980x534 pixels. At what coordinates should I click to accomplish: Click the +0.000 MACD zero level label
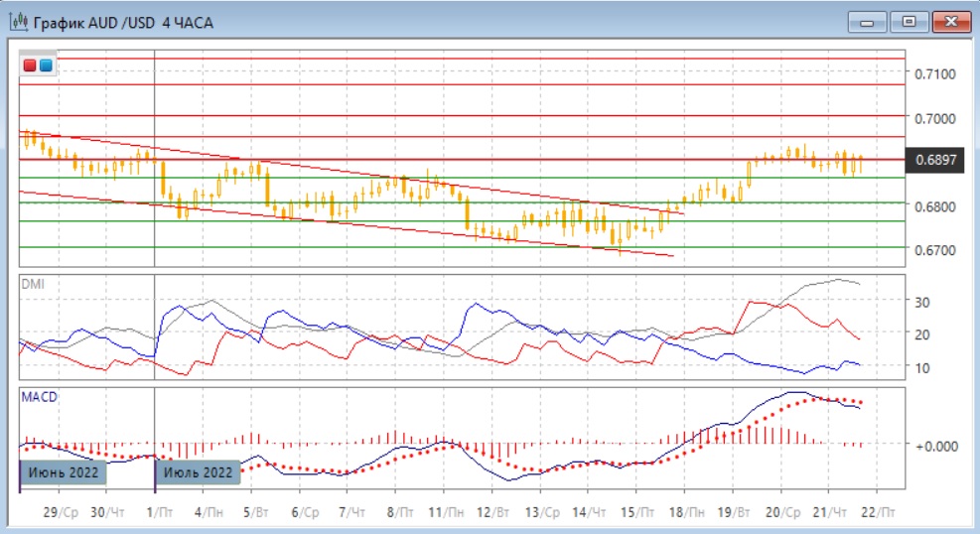(x=936, y=446)
